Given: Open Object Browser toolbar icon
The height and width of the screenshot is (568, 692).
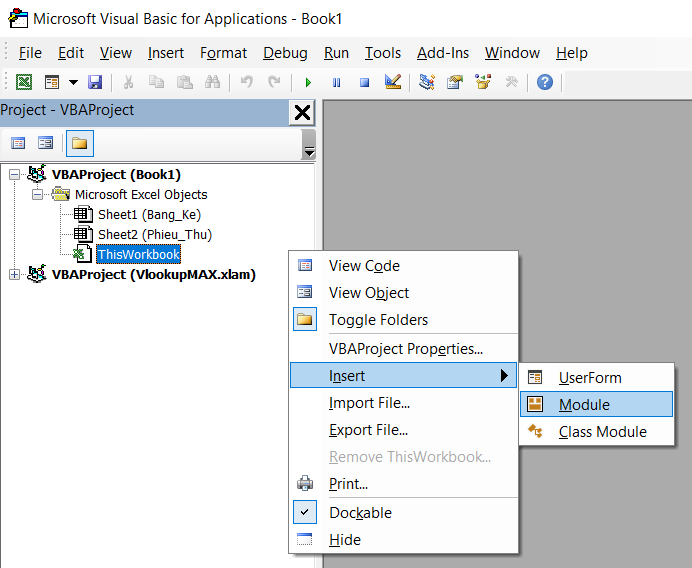Looking at the screenshot, I should [483, 82].
